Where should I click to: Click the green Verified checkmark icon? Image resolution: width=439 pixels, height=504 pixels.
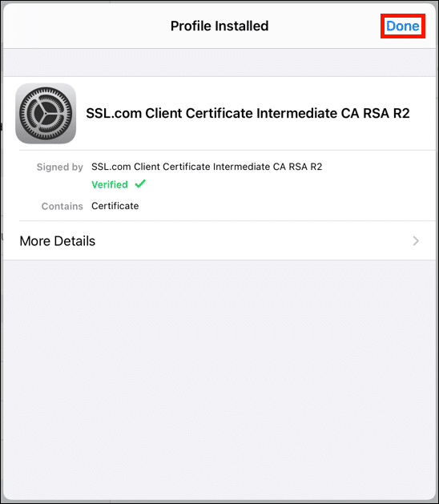pos(140,183)
